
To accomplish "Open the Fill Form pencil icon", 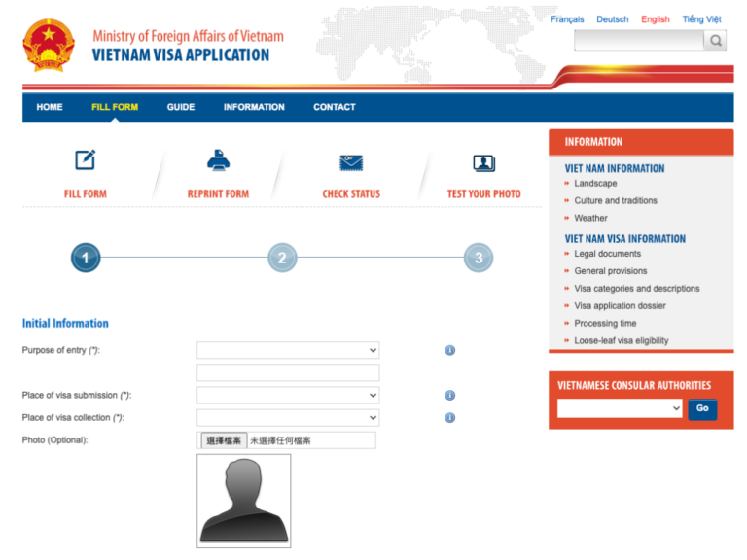I will point(86,160).
